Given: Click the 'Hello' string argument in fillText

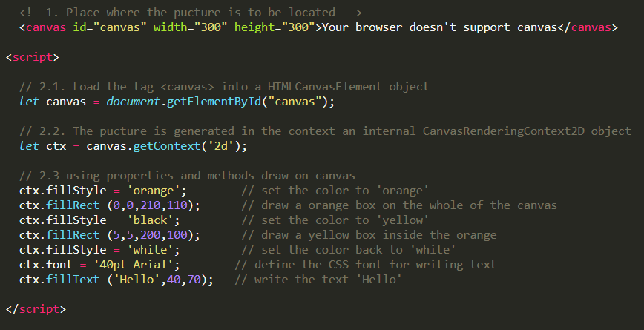Looking at the screenshot, I should pos(137,279).
